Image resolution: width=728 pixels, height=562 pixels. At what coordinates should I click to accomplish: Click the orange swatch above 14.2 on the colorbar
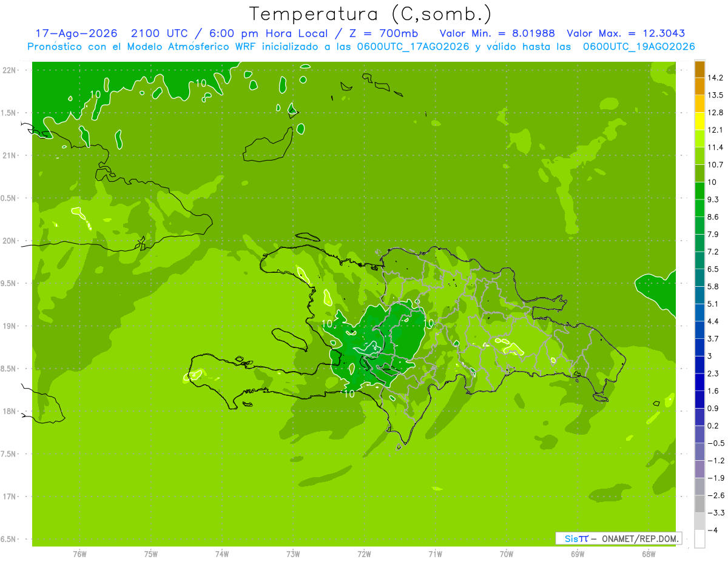pyautogui.click(x=699, y=69)
